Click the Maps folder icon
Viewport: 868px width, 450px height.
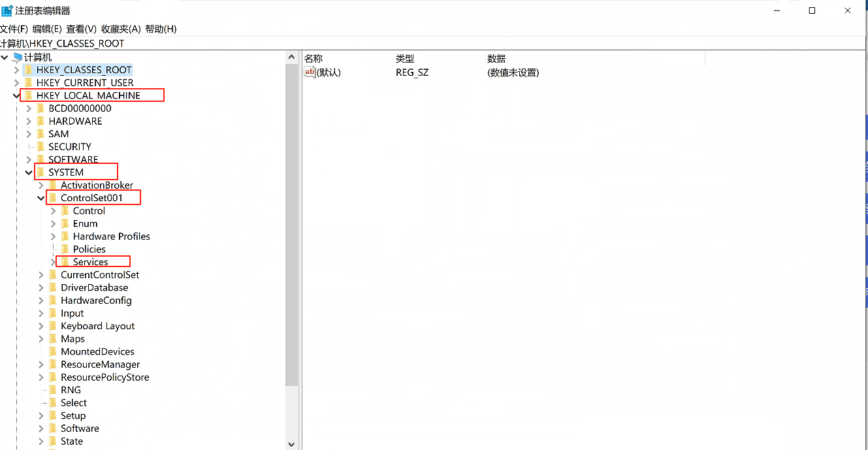53,339
